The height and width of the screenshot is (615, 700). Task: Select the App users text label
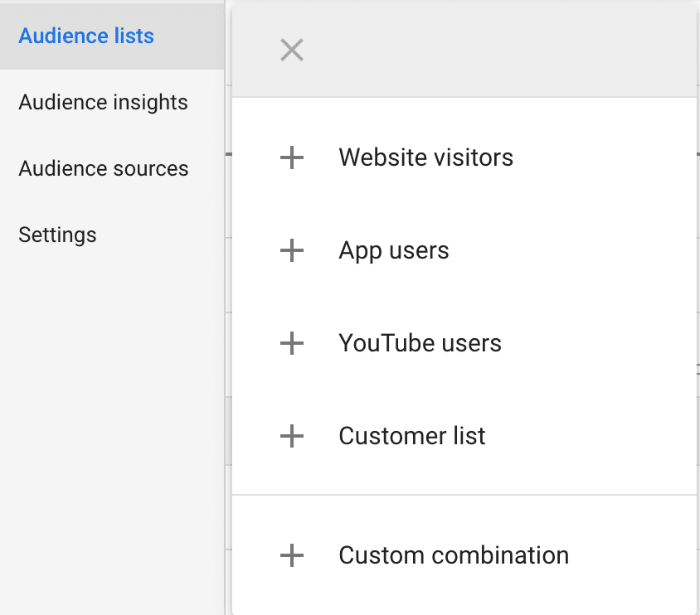(393, 250)
